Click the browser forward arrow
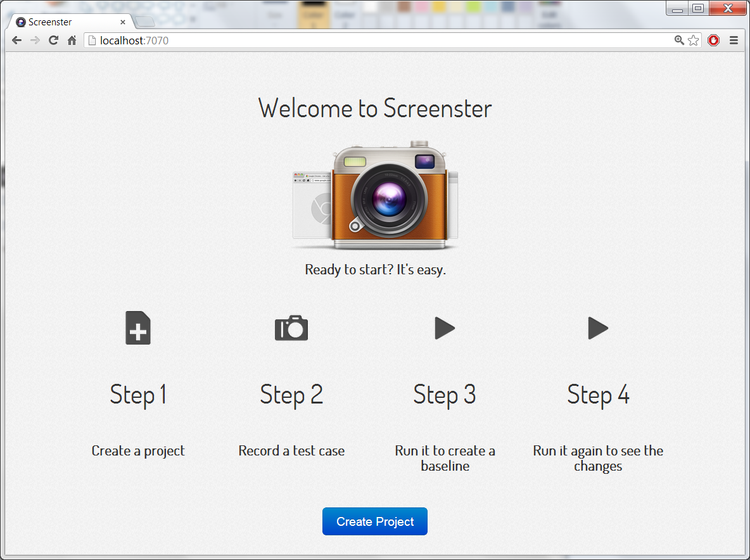Image resolution: width=750 pixels, height=560 pixels. [x=35, y=41]
